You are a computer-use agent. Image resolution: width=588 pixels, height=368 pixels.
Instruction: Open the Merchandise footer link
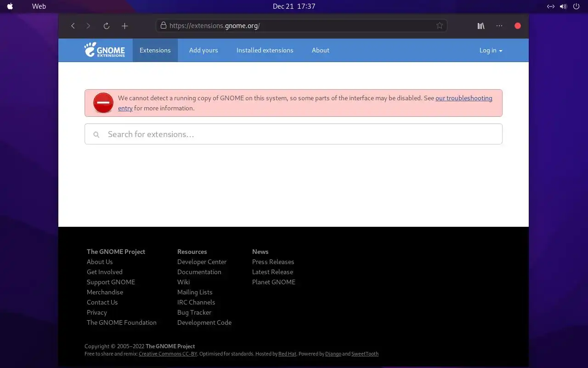click(x=105, y=292)
